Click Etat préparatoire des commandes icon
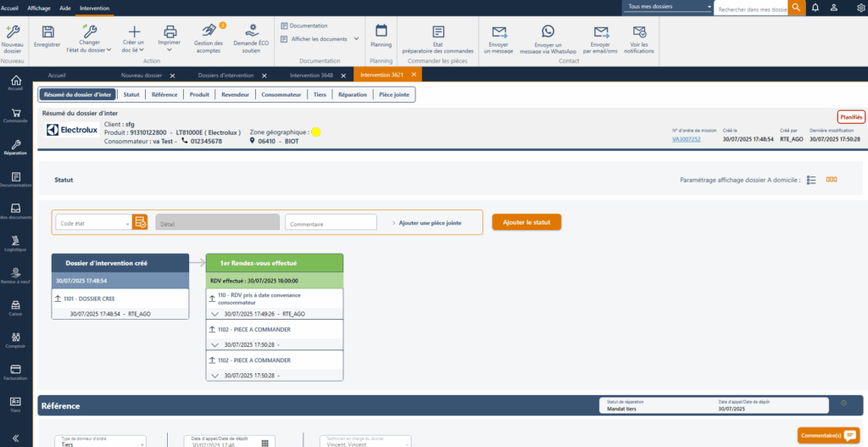Viewport: 868px width, 447px height. tap(438, 32)
